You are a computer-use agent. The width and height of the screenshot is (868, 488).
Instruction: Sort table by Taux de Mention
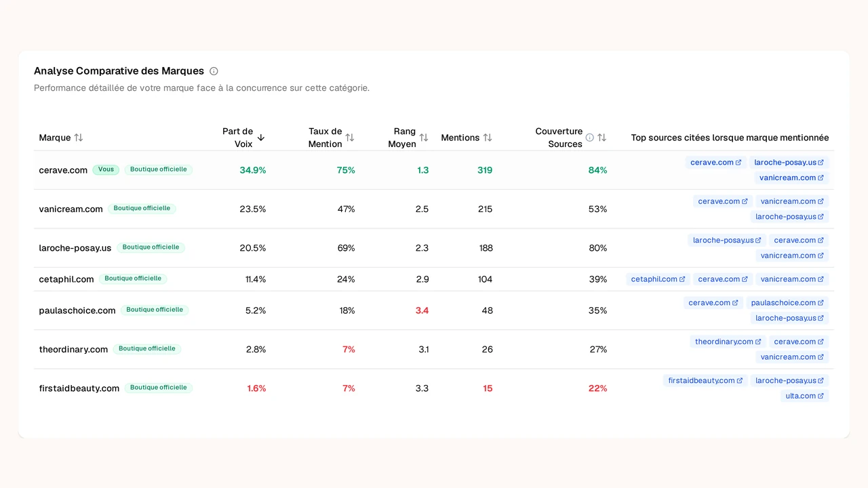(350, 138)
